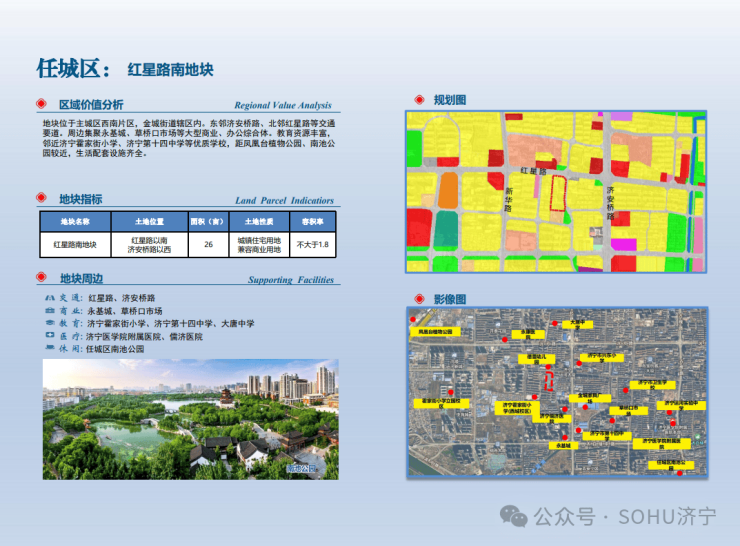Click the 土地位置 table header
The height and width of the screenshot is (546, 740).
point(150,221)
